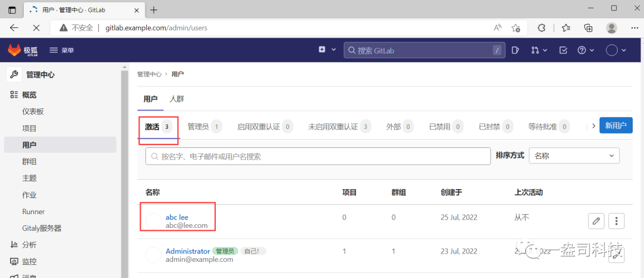Click the create-new plus icon in navbar
The height and width of the screenshot is (278, 644).
click(322, 50)
